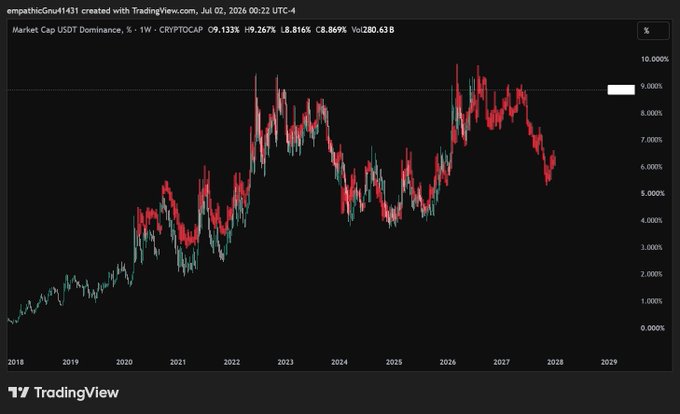Click the 5.000% price axis label
The image size is (680, 414).
[x=652, y=193]
